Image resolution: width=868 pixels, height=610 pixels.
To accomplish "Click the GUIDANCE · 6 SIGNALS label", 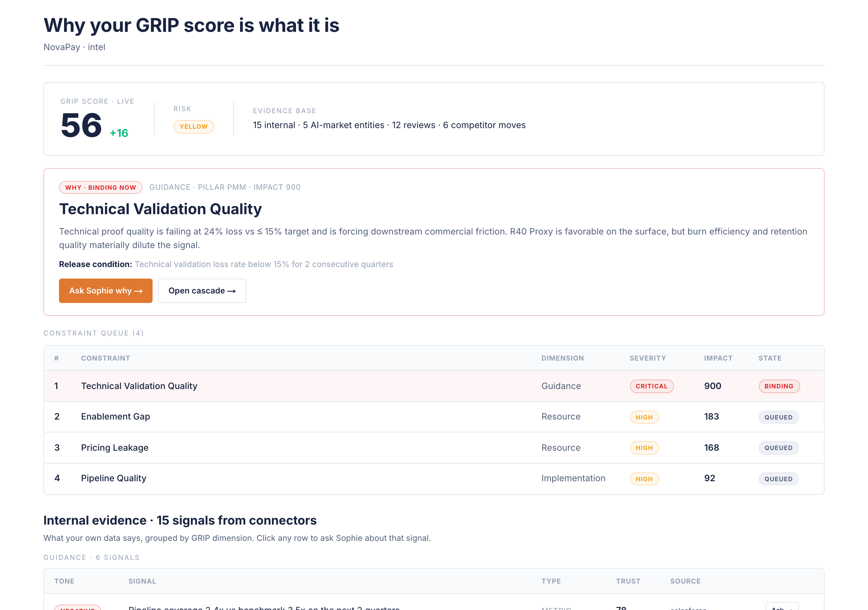I will (x=92, y=557).
